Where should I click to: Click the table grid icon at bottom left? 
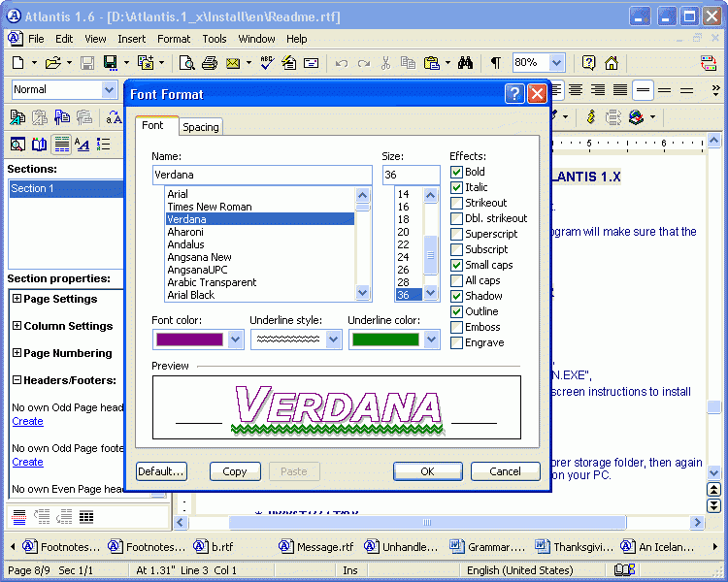(85, 517)
